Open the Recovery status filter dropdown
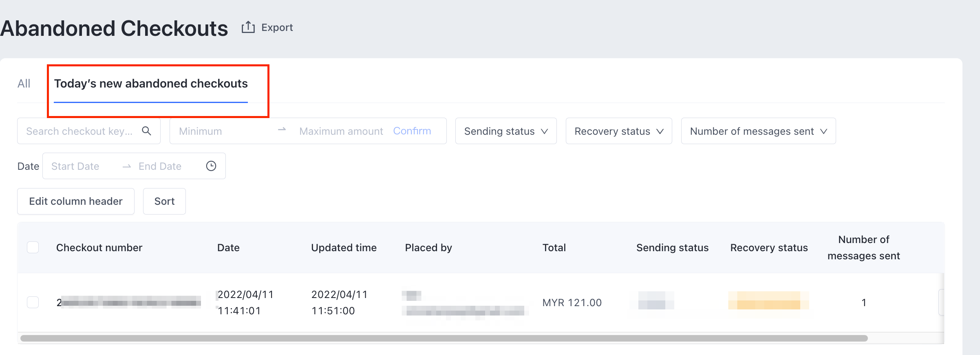 click(x=618, y=131)
